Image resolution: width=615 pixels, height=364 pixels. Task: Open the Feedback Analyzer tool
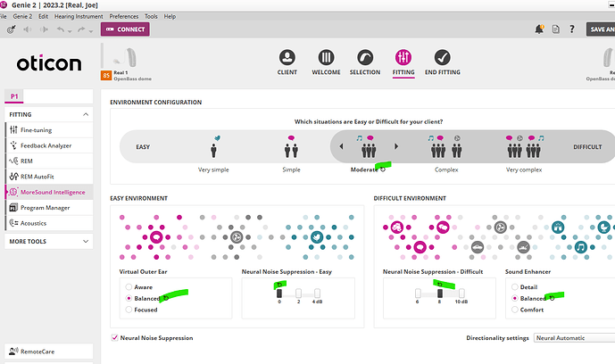pyautogui.click(x=49, y=145)
